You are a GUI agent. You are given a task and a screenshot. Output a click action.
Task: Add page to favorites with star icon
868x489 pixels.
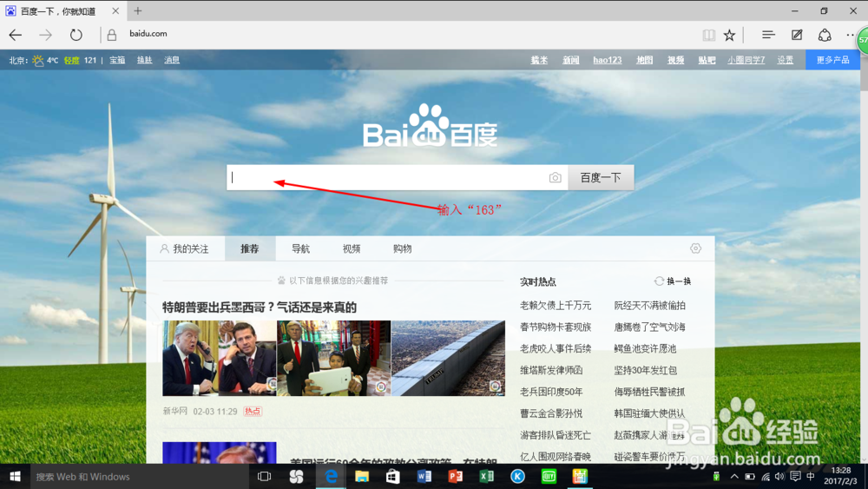coord(730,35)
